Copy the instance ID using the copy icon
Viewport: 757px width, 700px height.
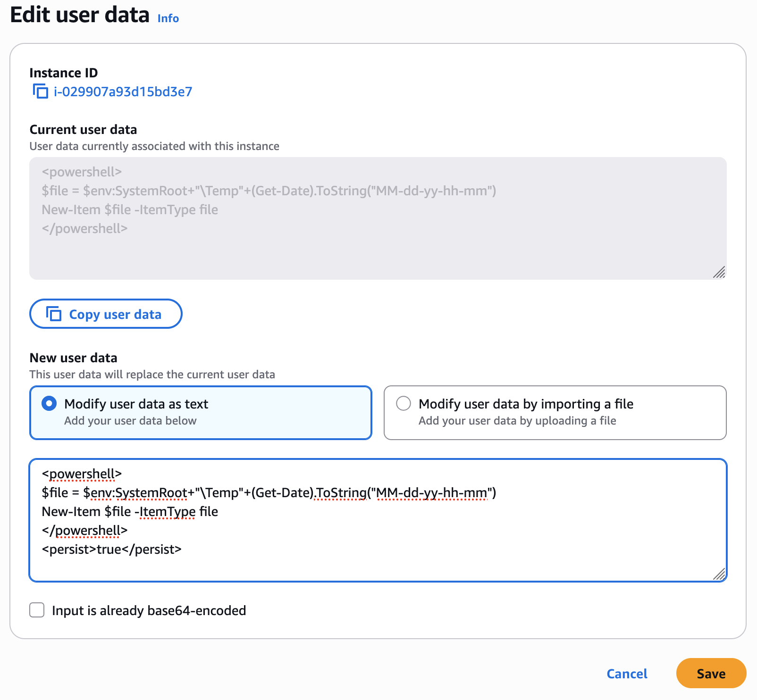40,91
